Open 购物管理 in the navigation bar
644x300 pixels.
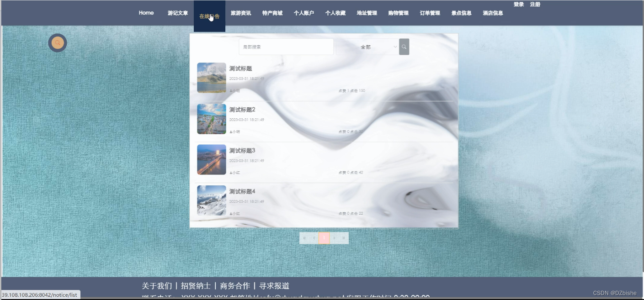tap(399, 13)
